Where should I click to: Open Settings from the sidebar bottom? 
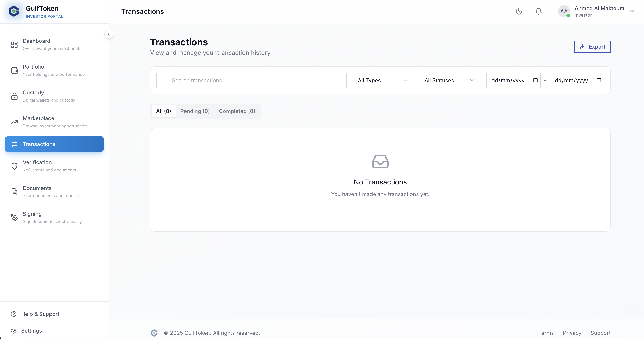click(x=31, y=331)
